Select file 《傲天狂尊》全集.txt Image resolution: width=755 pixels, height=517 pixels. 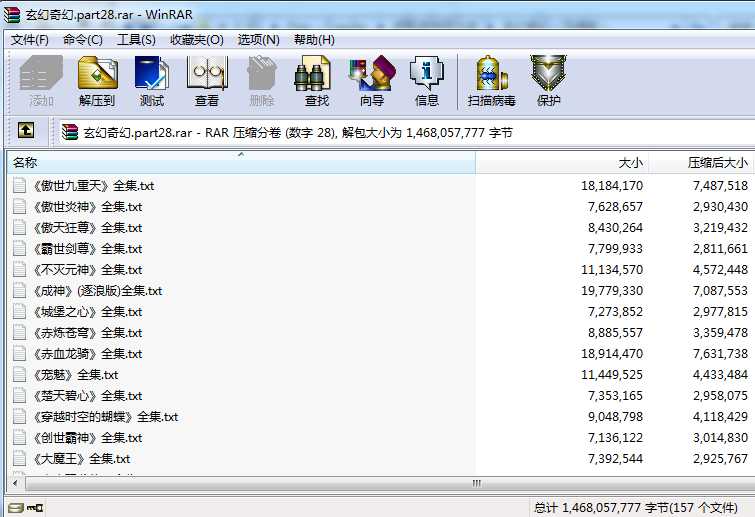(88, 228)
